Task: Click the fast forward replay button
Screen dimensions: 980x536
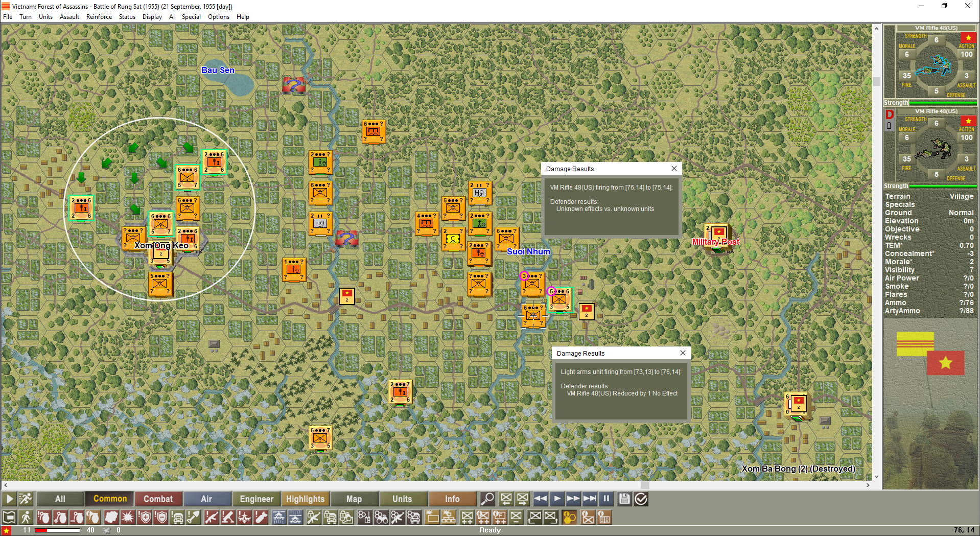Action: click(x=573, y=499)
